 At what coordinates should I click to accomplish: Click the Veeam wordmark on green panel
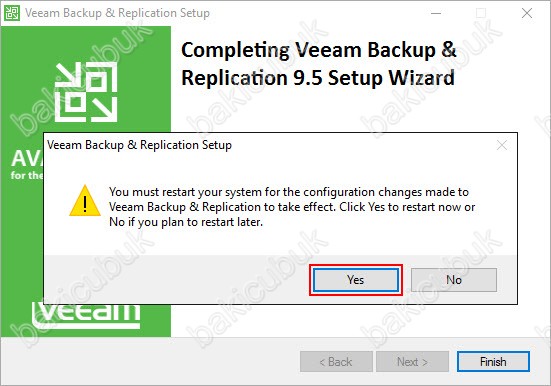[x=86, y=315]
